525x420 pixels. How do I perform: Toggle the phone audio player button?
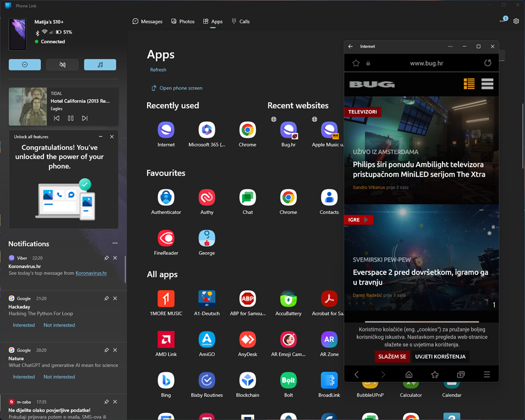100,65
